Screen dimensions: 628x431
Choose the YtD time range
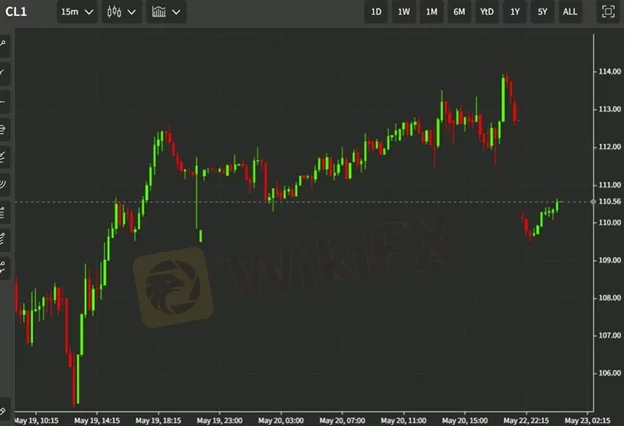tap(487, 12)
